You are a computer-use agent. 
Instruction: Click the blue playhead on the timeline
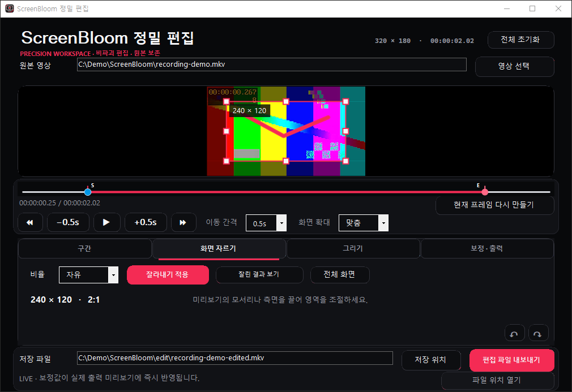tap(88, 192)
